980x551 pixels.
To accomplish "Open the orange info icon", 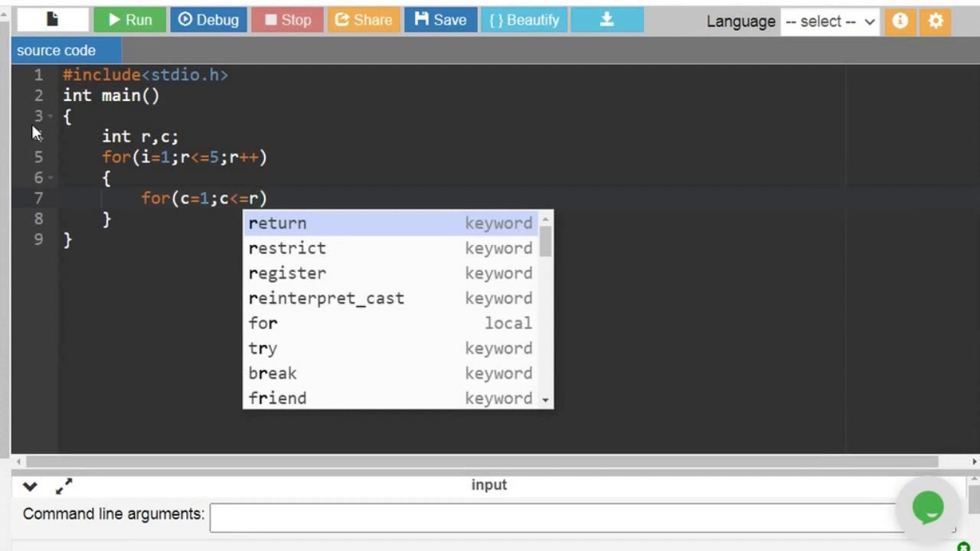I will (x=900, y=21).
